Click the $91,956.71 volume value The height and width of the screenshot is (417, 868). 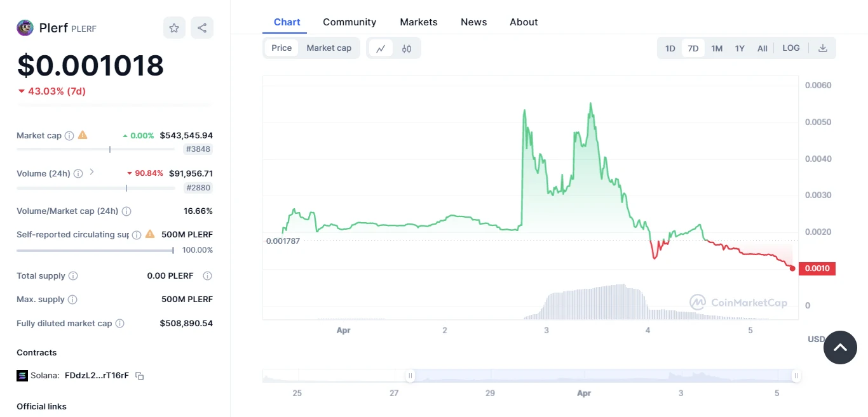pyautogui.click(x=191, y=173)
